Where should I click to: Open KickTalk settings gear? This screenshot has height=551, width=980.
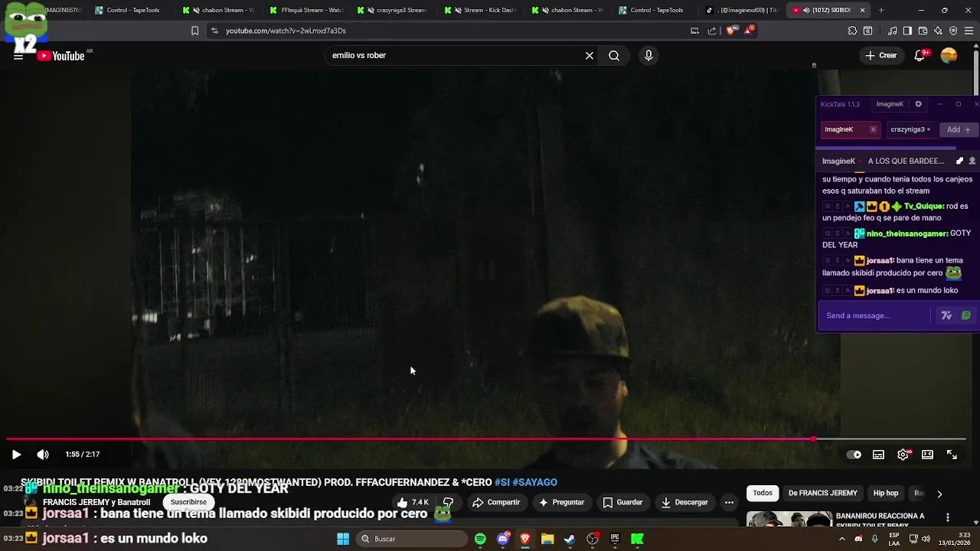pyautogui.click(x=918, y=104)
